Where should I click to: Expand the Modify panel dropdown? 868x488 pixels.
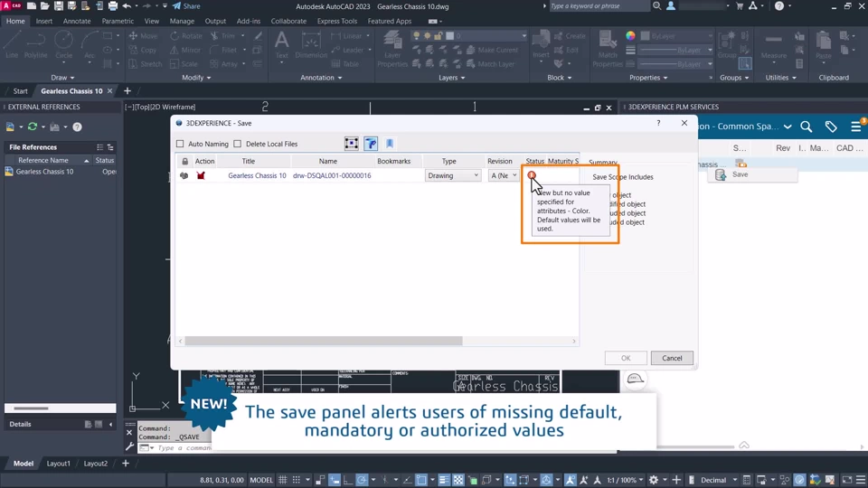click(x=196, y=78)
